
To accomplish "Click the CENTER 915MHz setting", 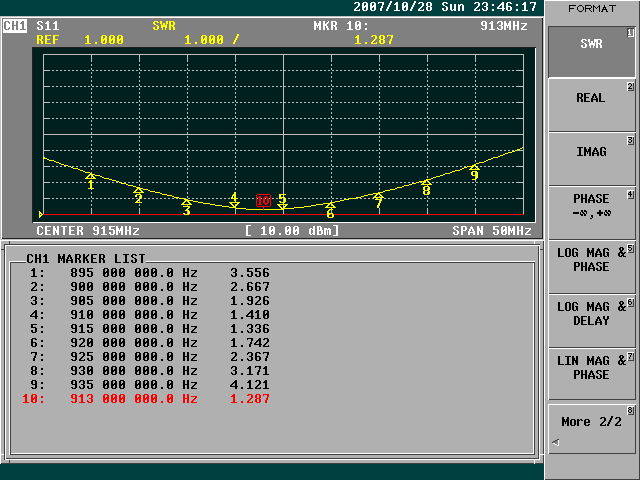I will [88, 231].
